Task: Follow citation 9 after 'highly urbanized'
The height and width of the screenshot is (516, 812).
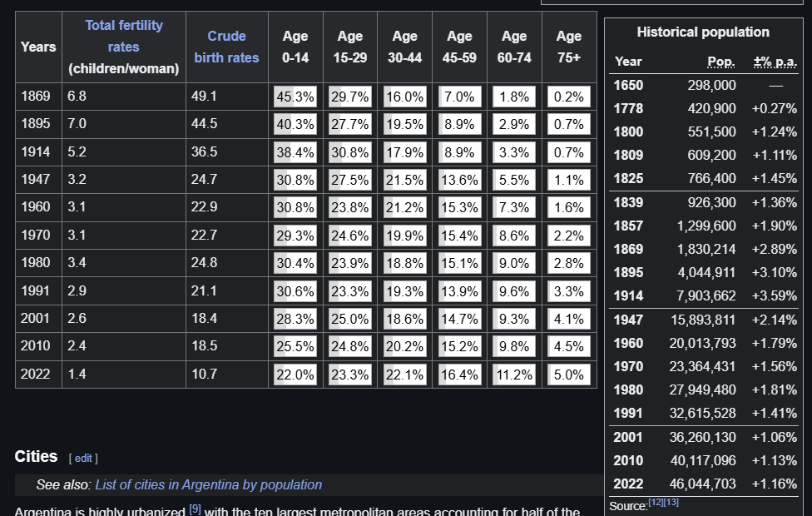Action: pos(195,508)
